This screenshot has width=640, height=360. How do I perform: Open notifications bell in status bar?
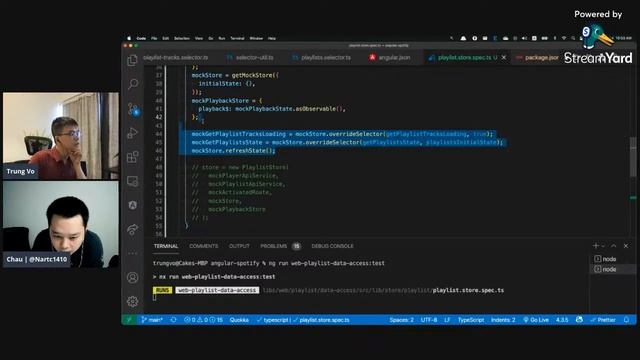pyautogui.click(x=626, y=320)
